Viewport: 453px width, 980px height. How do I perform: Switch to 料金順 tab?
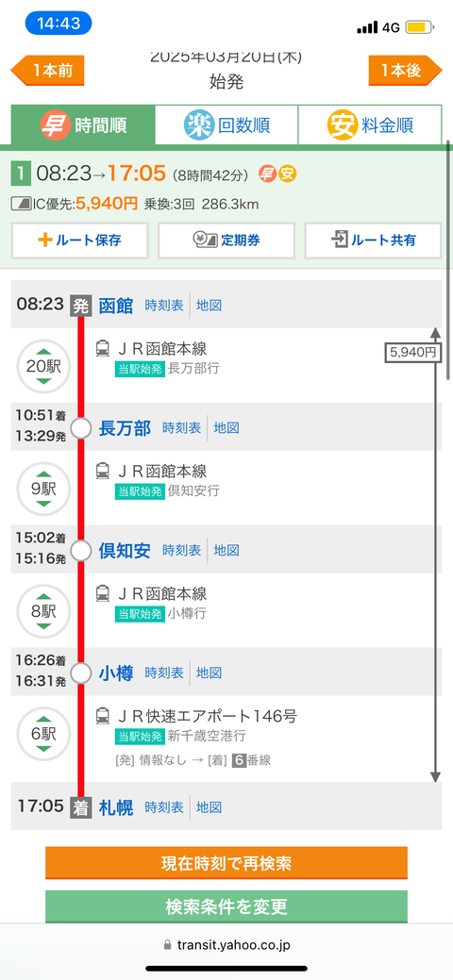370,125
